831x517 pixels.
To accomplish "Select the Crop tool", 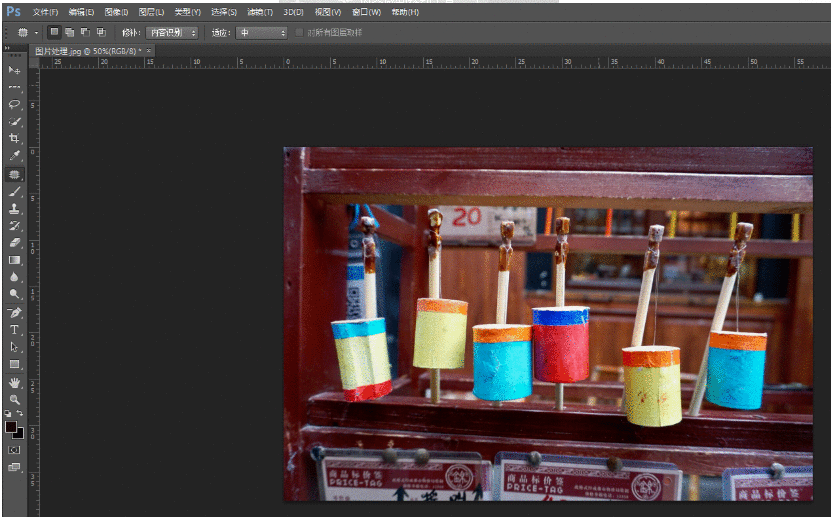I will coord(14,138).
